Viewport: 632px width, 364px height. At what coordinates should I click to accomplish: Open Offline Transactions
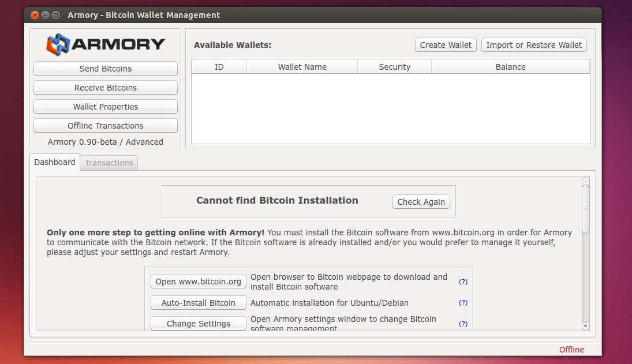point(106,126)
